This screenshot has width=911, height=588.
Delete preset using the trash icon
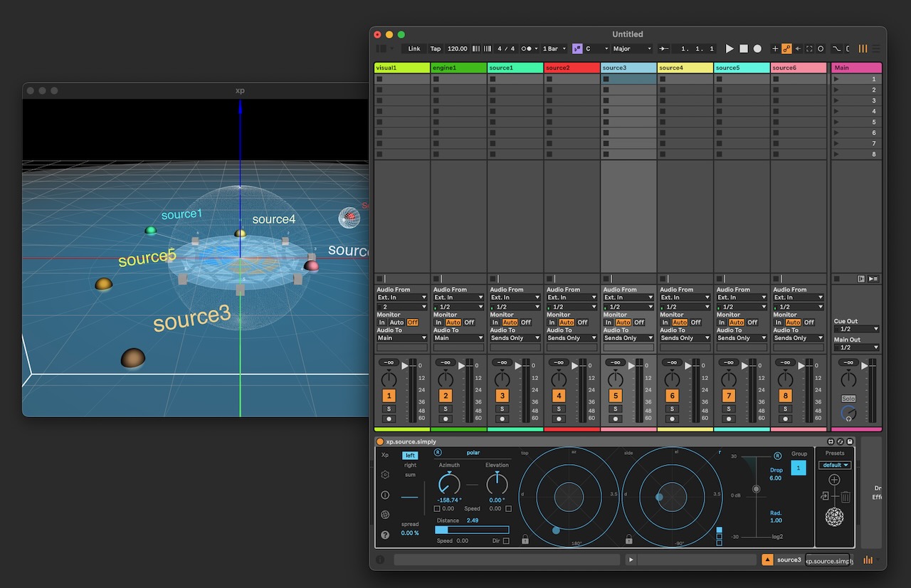tap(846, 497)
